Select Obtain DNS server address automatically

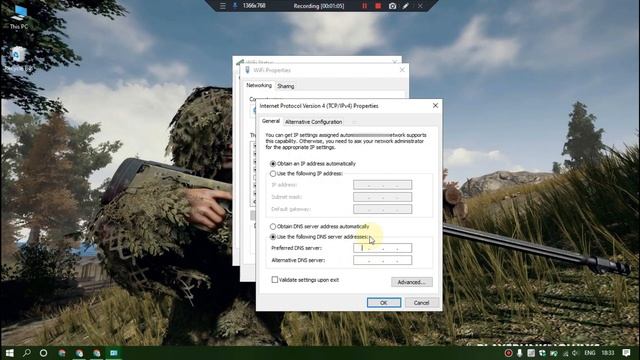coord(320,227)
